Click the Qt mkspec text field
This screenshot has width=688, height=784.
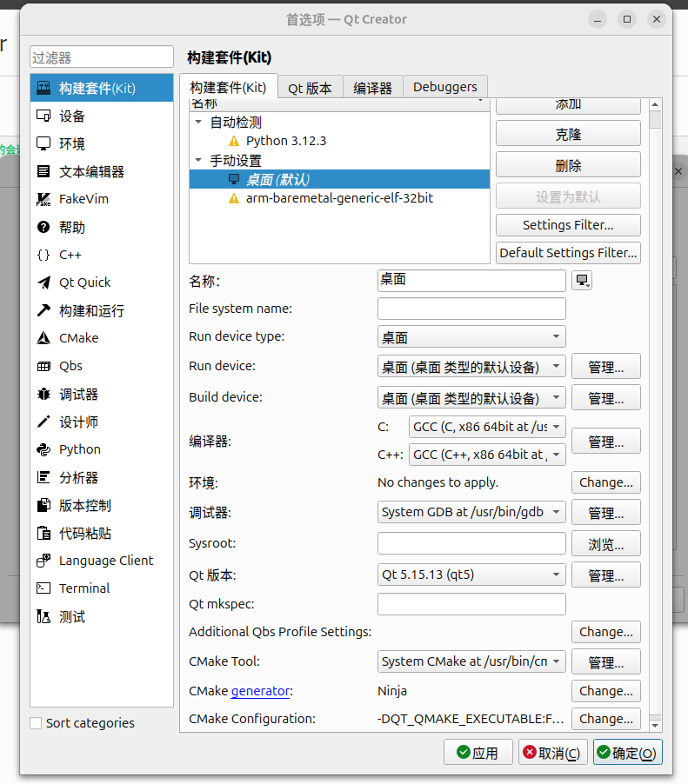click(x=471, y=604)
